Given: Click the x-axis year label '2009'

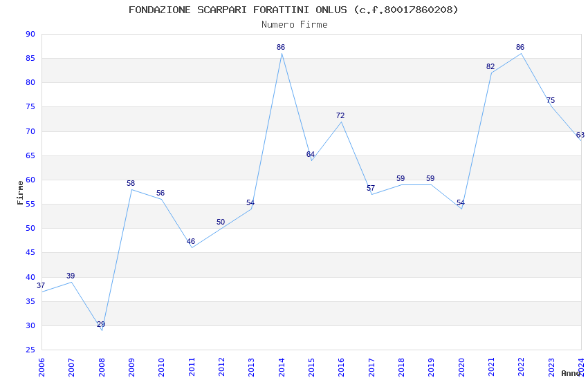Looking at the screenshot, I should point(131,367).
